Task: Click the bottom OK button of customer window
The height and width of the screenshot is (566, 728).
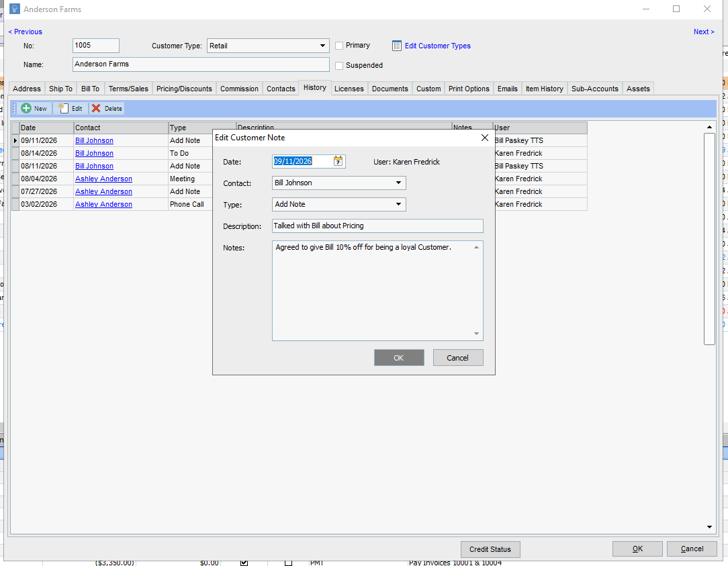Action: [x=637, y=549]
